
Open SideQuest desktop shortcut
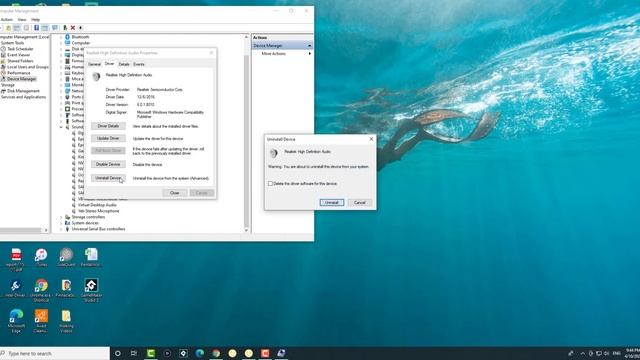tap(66, 258)
